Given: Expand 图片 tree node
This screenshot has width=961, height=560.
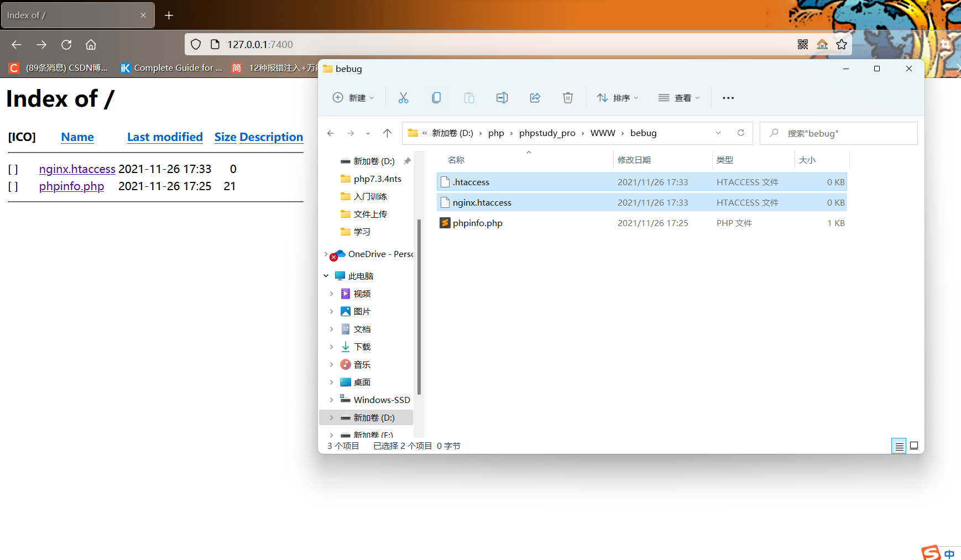Looking at the screenshot, I should pyautogui.click(x=331, y=311).
